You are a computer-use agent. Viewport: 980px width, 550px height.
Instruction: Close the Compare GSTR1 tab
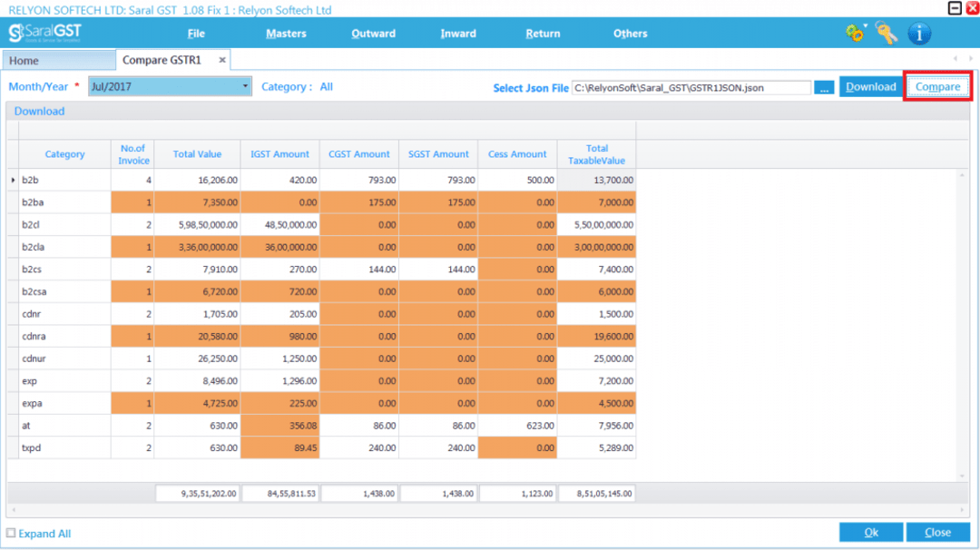pos(222,60)
